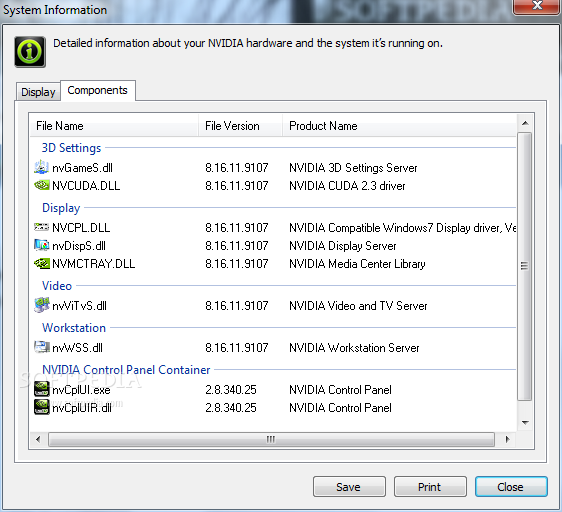
Task: Click NVIDIA Workstation Server product name
Action: click(x=354, y=348)
